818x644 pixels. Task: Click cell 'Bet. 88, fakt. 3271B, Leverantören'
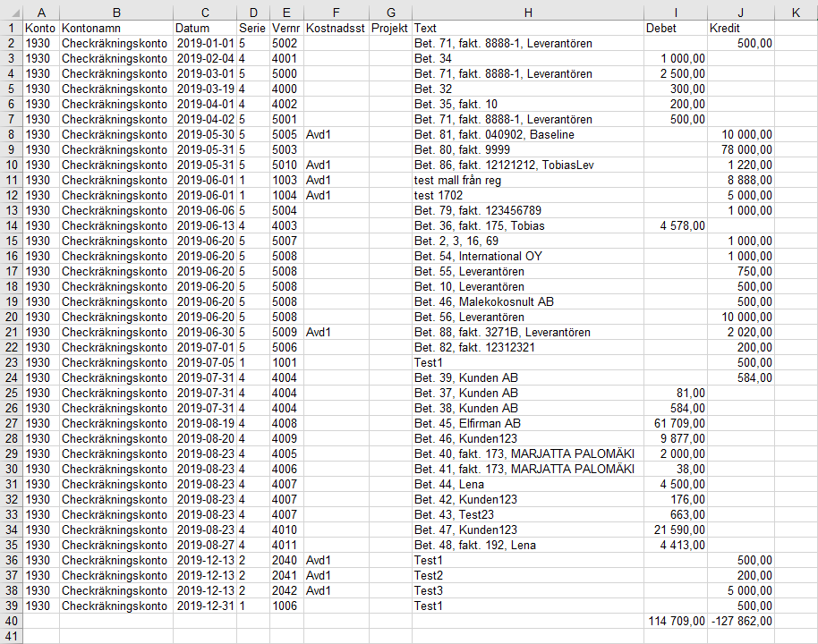(x=528, y=332)
